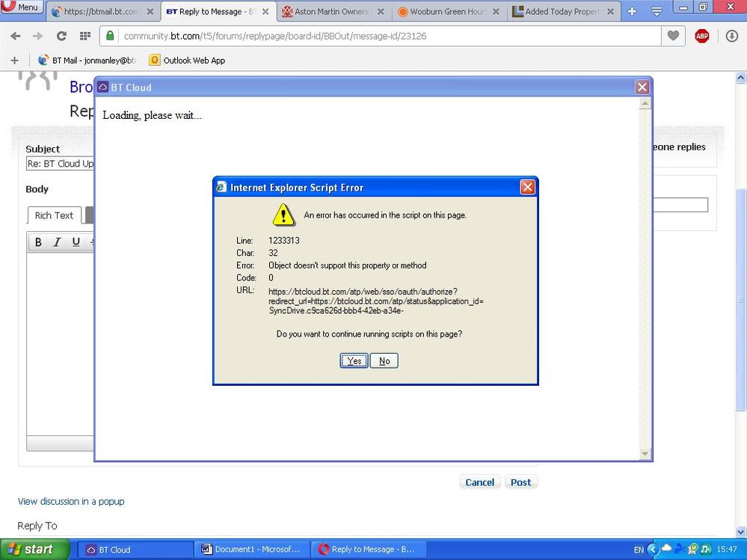
Task: Open the tab menu icon beside new tab
Action: coord(657,11)
